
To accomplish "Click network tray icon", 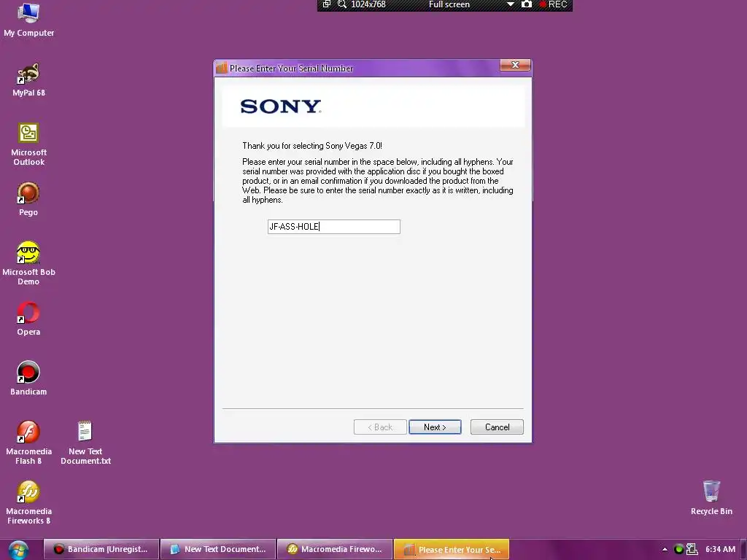I will coord(692,550).
